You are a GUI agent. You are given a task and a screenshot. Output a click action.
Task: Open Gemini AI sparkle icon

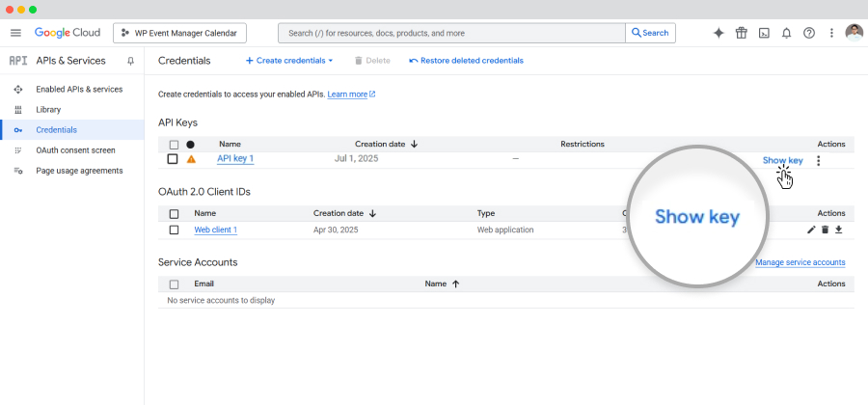[x=719, y=33]
